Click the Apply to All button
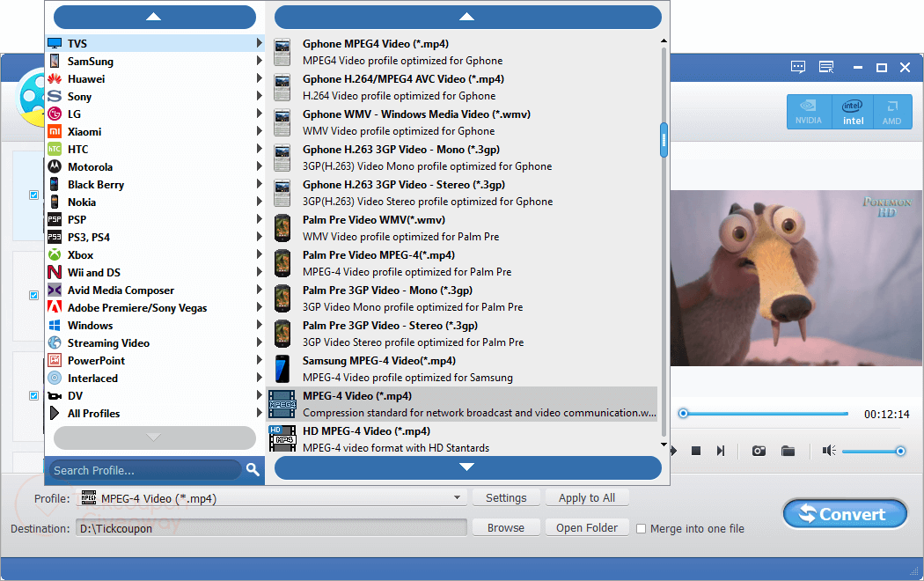This screenshot has height=581, width=924. click(x=587, y=498)
